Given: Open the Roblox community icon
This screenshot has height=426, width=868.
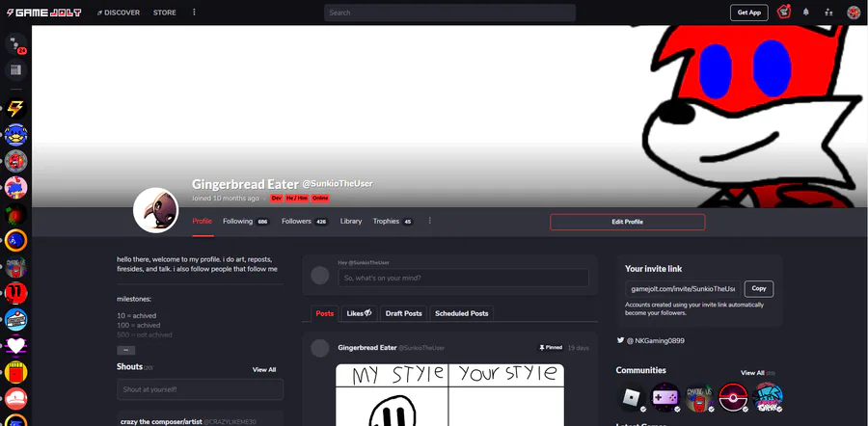Looking at the screenshot, I should point(631,397).
